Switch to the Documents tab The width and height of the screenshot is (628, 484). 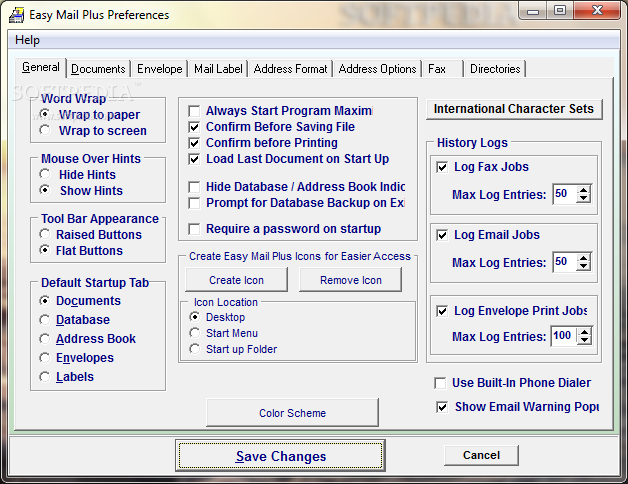(98, 69)
